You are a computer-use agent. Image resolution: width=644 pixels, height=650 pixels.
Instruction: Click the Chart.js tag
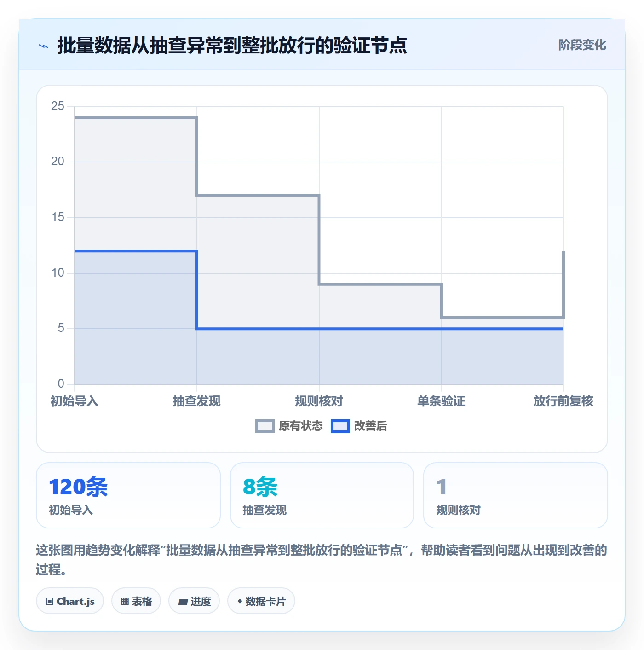coord(70,601)
